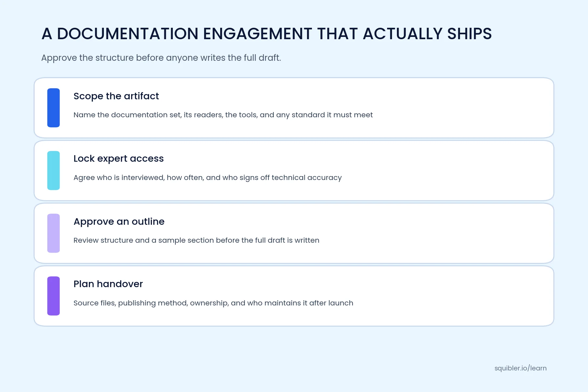Select the 'Scope the artifact' heading

click(116, 96)
